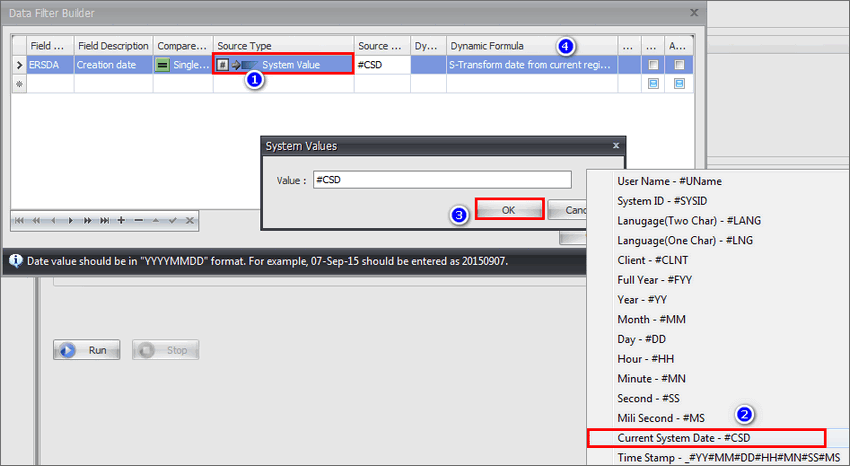Click the green equals icon in Compare column
The image size is (850, 466).
pos(162,64)
